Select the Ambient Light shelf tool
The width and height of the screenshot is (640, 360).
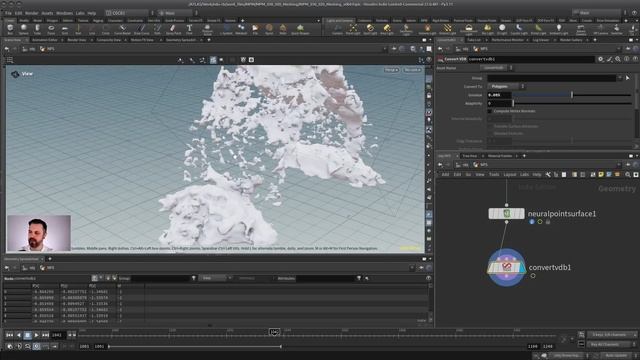coord(559,29)
